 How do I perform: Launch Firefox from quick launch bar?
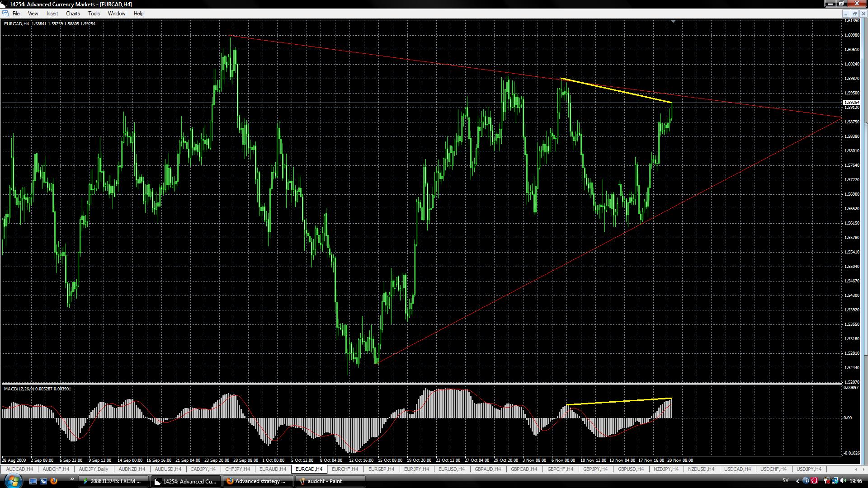54,481
